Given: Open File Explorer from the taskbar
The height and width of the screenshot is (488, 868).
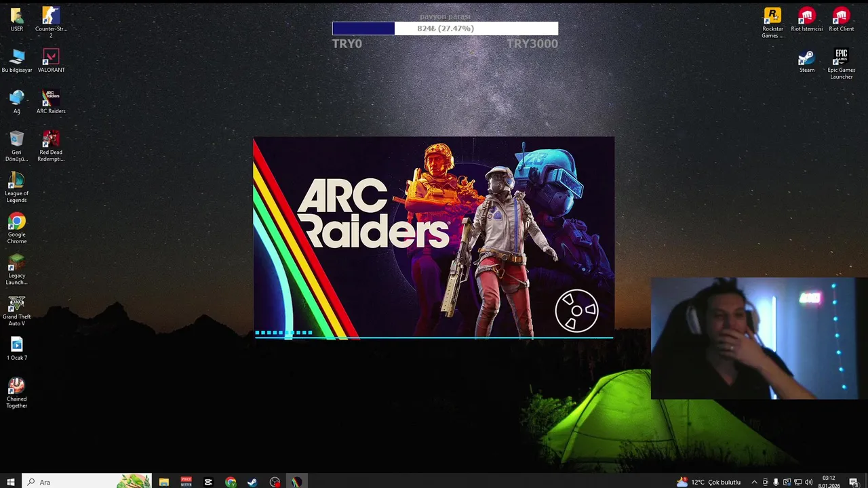Looking at the screenshot, I should 164,482.
